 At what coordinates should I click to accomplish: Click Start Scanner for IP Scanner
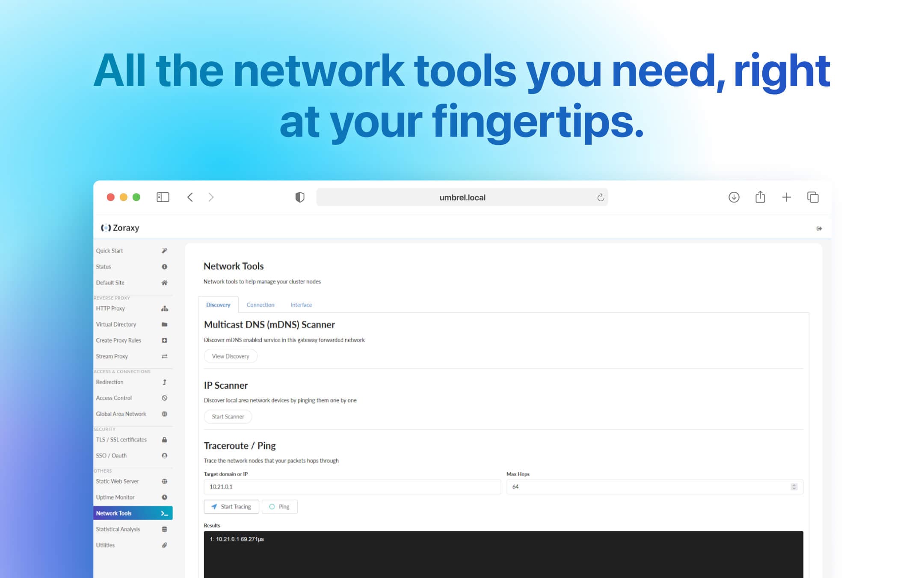(x=228, y=416)
